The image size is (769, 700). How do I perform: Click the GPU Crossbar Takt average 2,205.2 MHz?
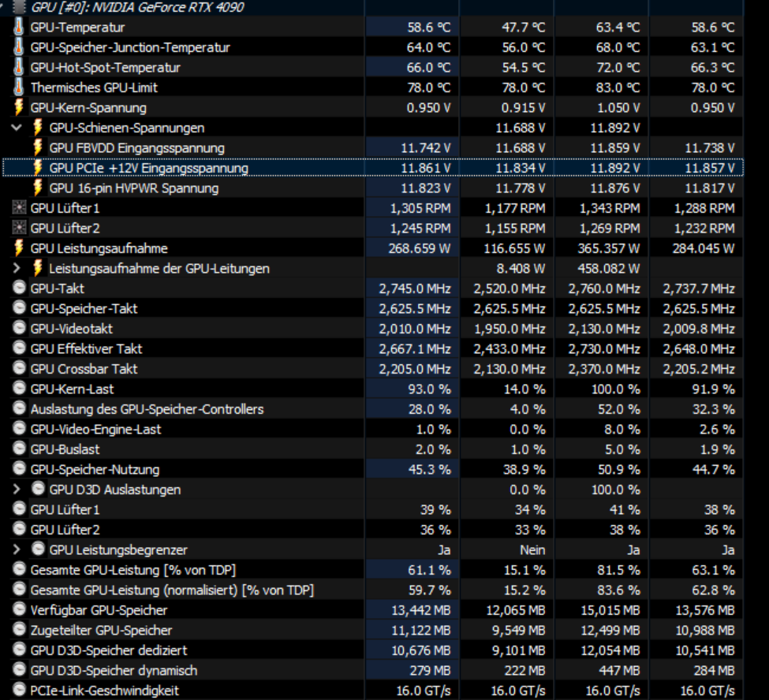[x=699, y=369]
